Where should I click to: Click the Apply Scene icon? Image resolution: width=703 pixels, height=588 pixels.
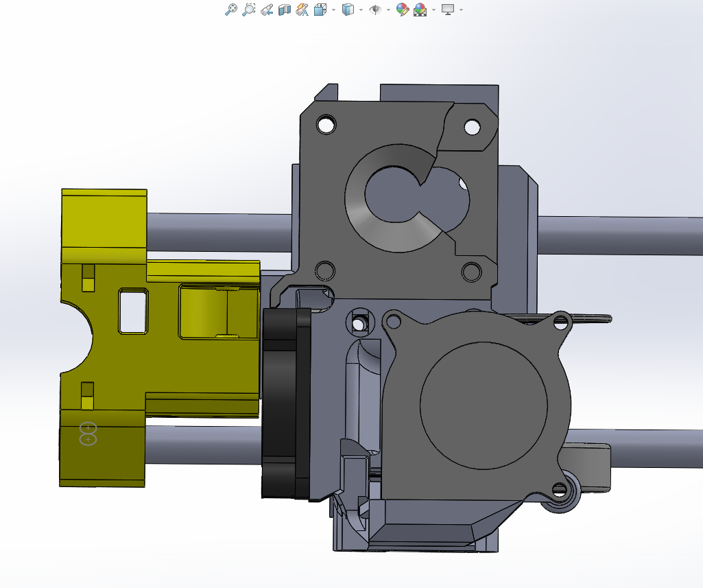pos(420,10)
